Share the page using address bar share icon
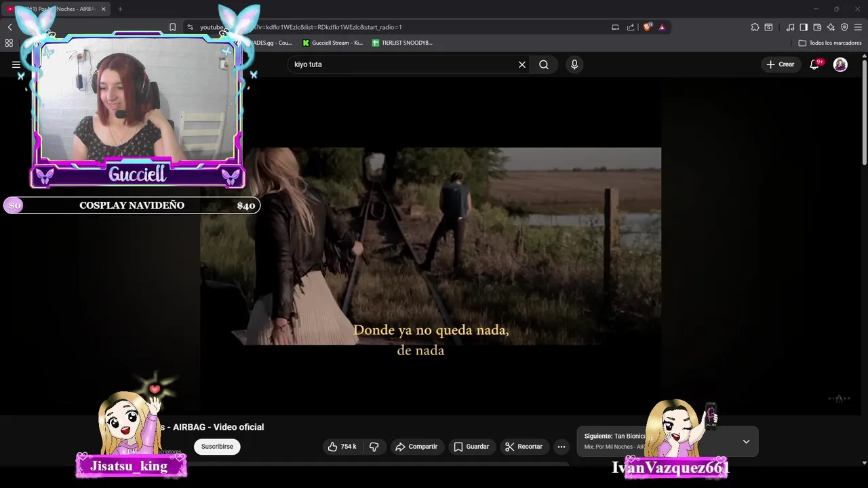 tap(631, 27)
